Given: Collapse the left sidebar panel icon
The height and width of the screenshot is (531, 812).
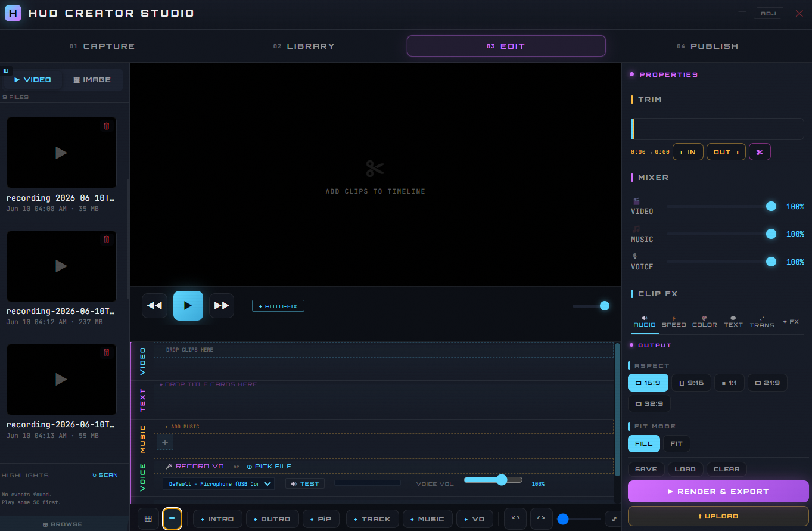Looking at the screenshot, I should 5,70.
